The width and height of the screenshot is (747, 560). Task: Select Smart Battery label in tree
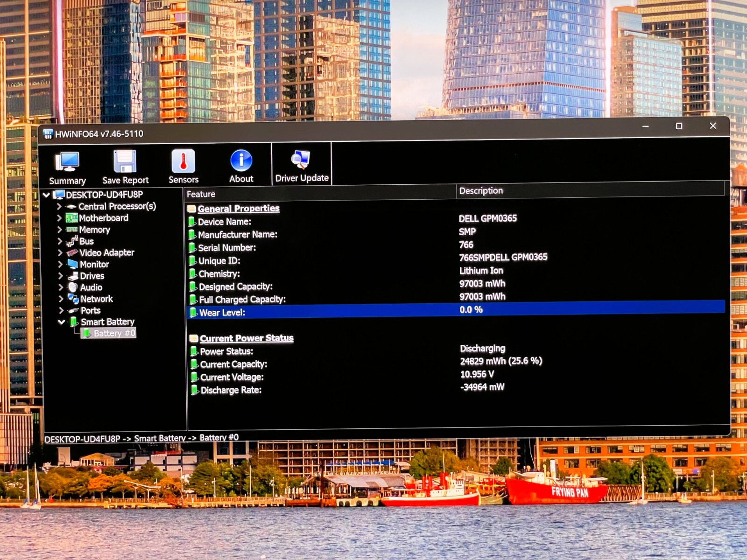coord(107,322)
